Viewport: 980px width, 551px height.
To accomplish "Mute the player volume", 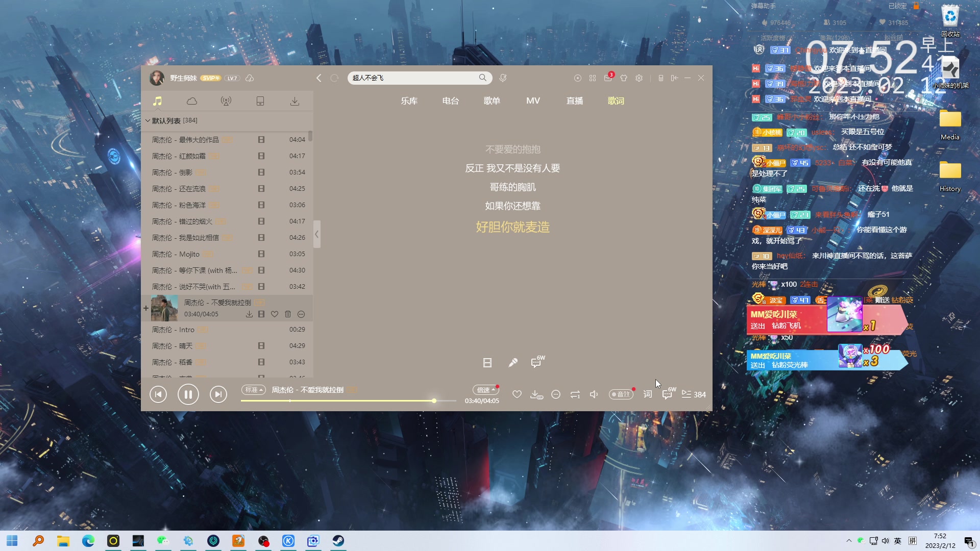I will tap(594, 394).
